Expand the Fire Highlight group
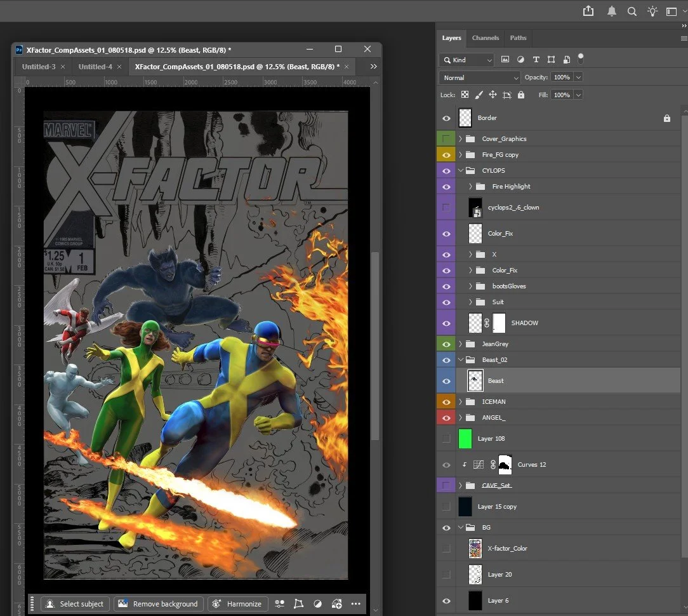This screenshot has height=616, width=688. tap(470, 186)
